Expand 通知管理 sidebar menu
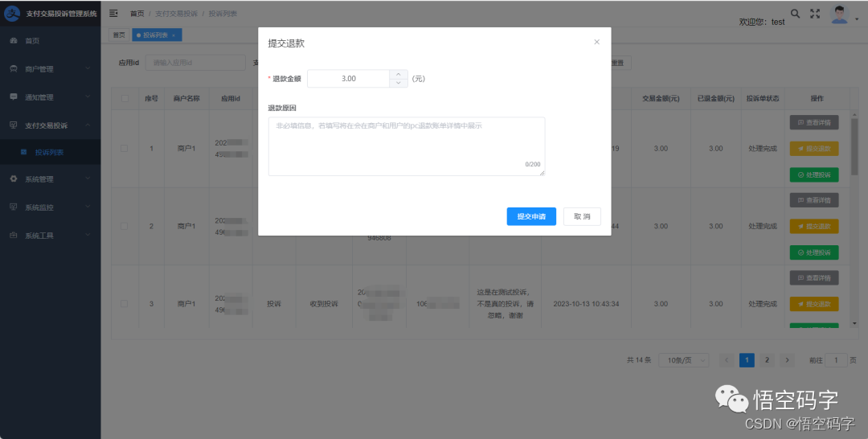Image resolution: width=868 pixels, height=439 pixels. (51, 96)
